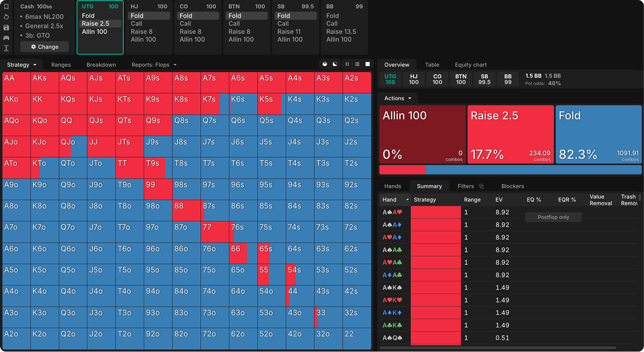Open the Blockers tab
Viewport: 644px width, 352px height.
click(x=512, y=186)
